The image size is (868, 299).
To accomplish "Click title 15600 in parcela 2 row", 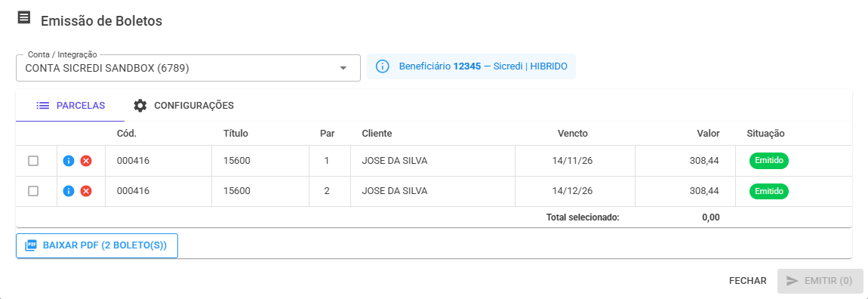I will [237, 191].
